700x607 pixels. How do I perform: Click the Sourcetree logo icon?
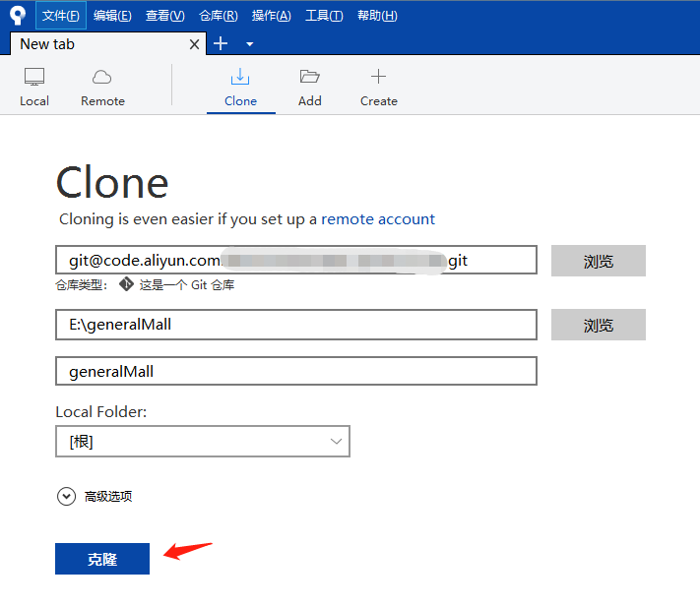tap(18, 15)
